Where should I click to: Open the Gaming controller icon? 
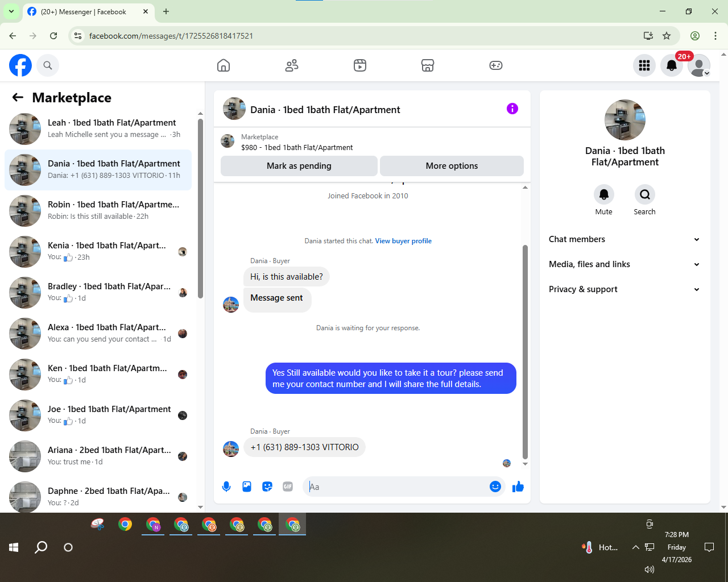point(496,65)
